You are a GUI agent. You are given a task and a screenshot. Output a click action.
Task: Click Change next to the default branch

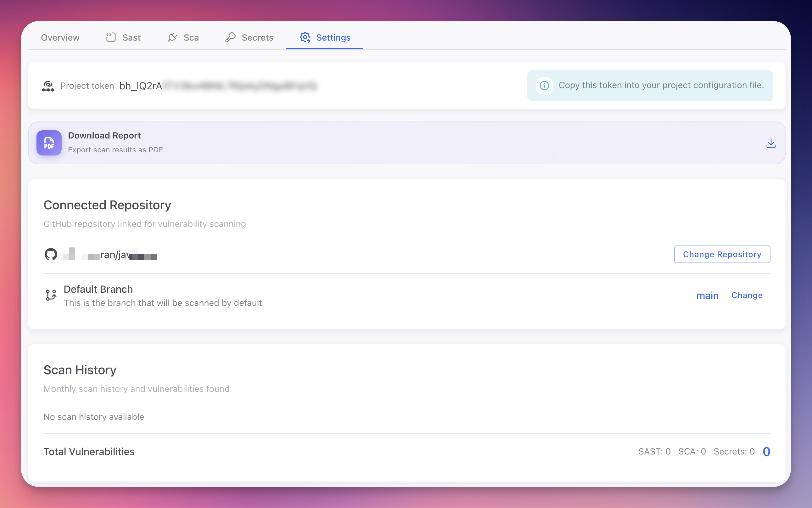click(747, 295)
